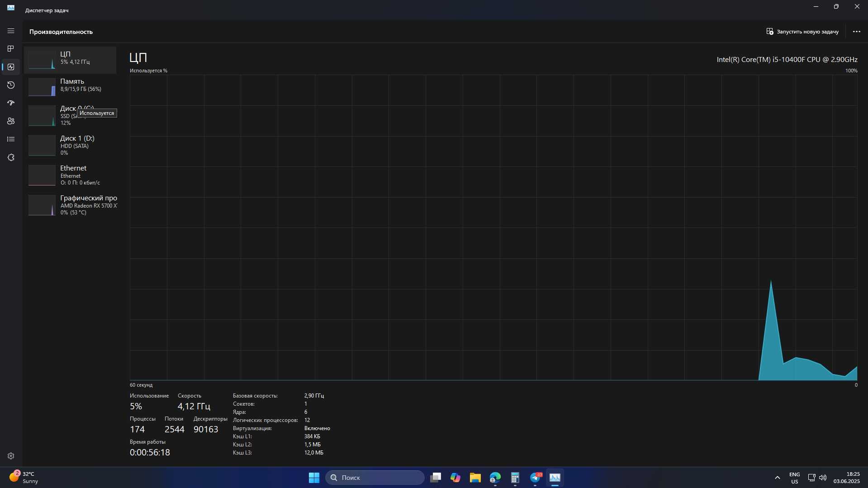The width and height of the screenshot is (868, 488).
Task: Select Диск 0 (C:) performance item
Action: tap(70, 115)
